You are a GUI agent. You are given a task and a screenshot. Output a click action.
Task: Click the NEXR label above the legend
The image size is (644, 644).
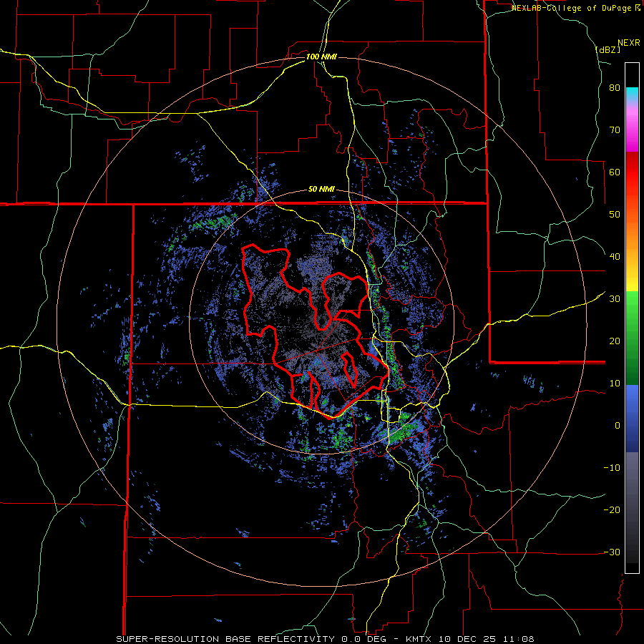pos(628,43)
